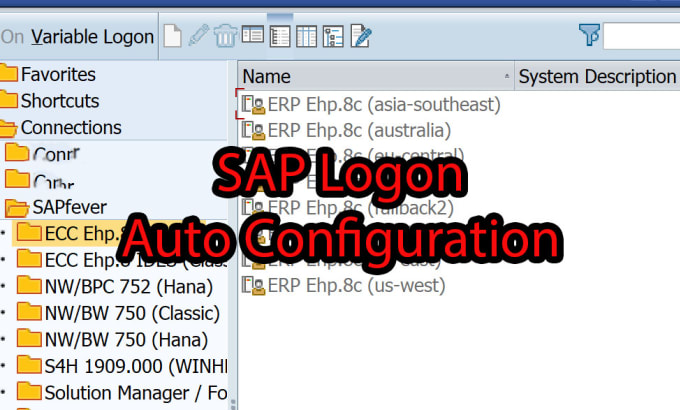
Task: Select ERP Ehp.8c (asia-southeast) entry
Action: point(371,105)
